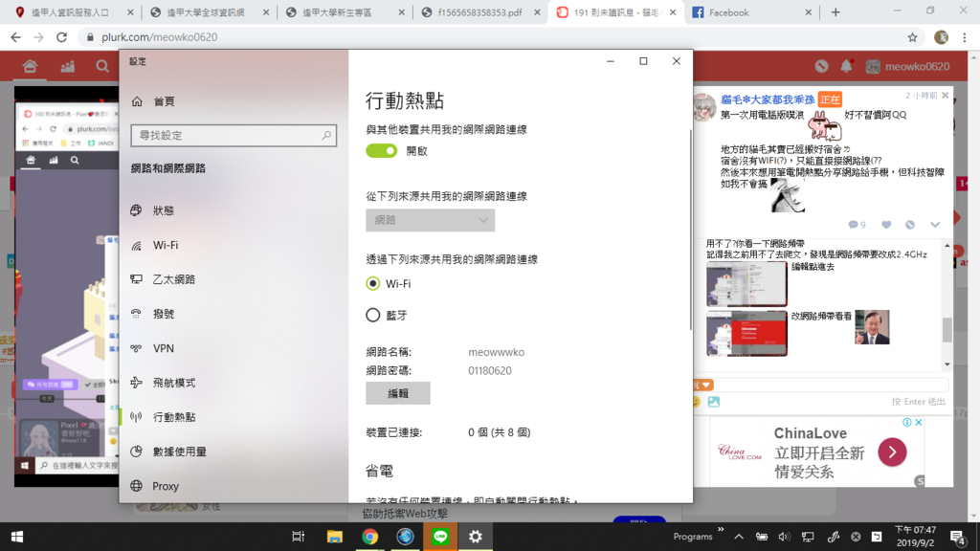The image size is (980, 551).
Task: Expand plurk options chevron
Action: [935, 225]
